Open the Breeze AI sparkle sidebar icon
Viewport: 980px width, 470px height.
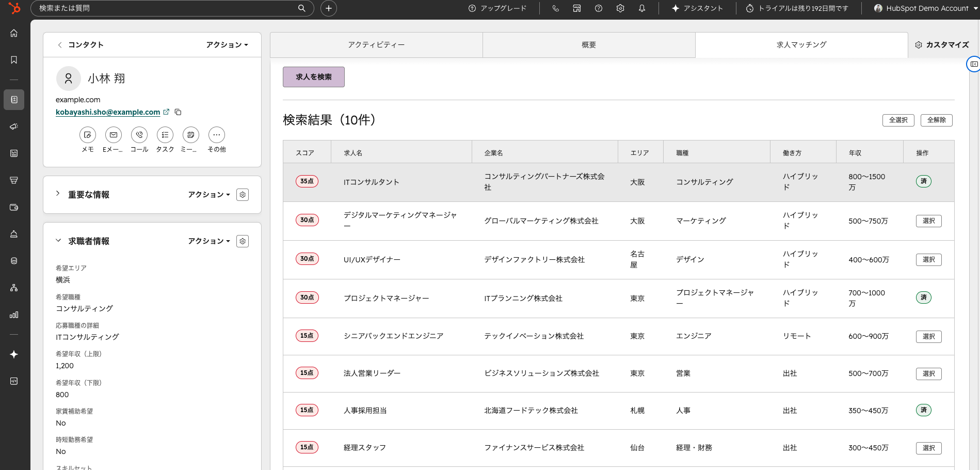[14, 354]
